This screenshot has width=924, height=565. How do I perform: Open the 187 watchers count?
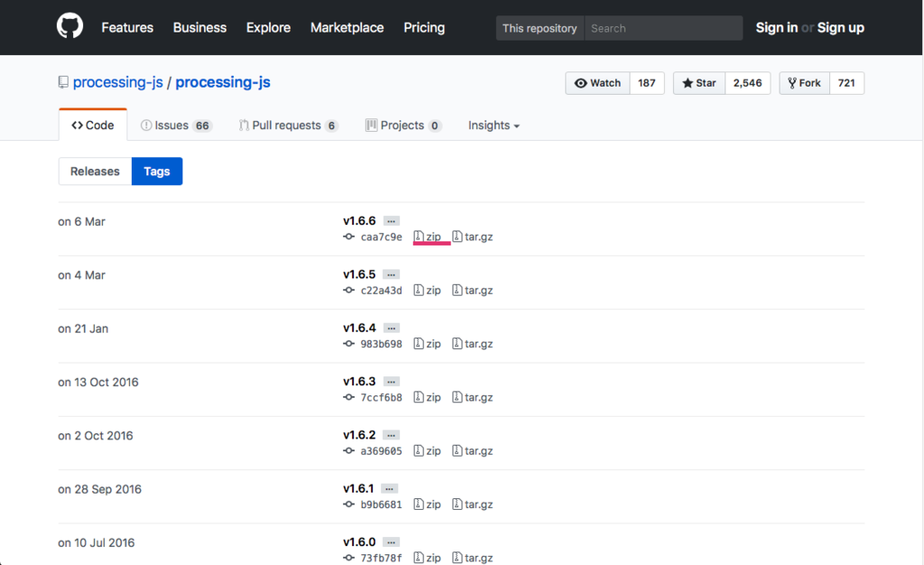pyautogui.click(x=646, y=83)
